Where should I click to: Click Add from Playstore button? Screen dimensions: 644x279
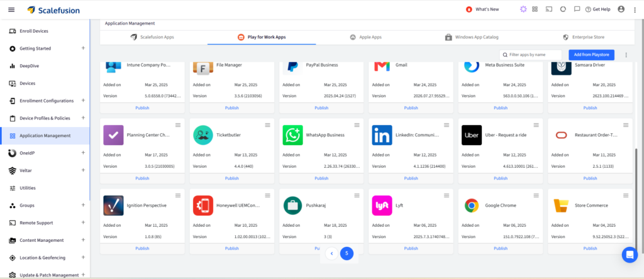tap(591, 55)
